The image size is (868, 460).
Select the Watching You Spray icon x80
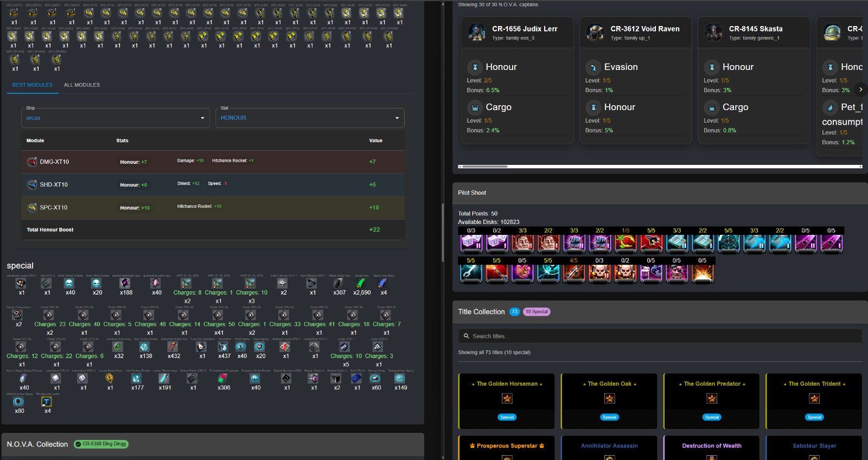point(19,401)
